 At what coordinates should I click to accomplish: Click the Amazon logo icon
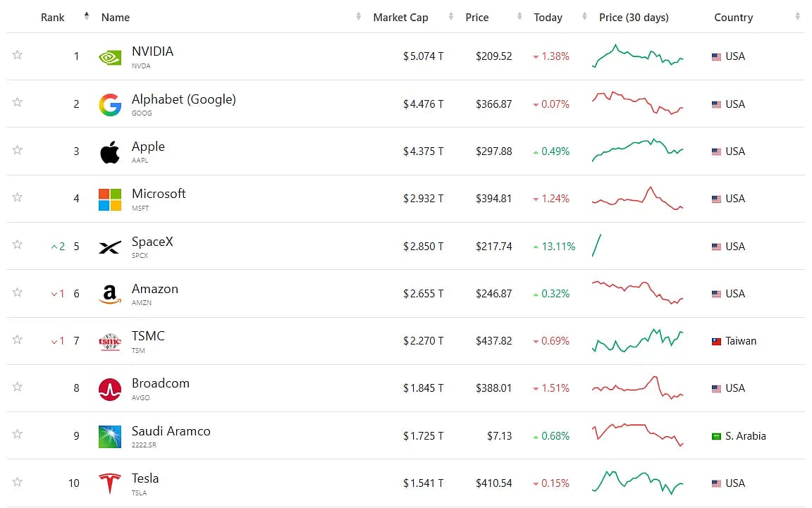tap(110, 294)
